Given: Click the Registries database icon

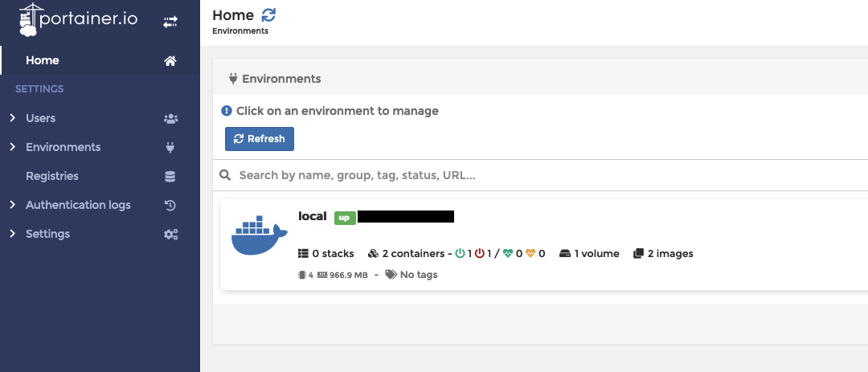Looking at the screenshot, I should 170,176.
